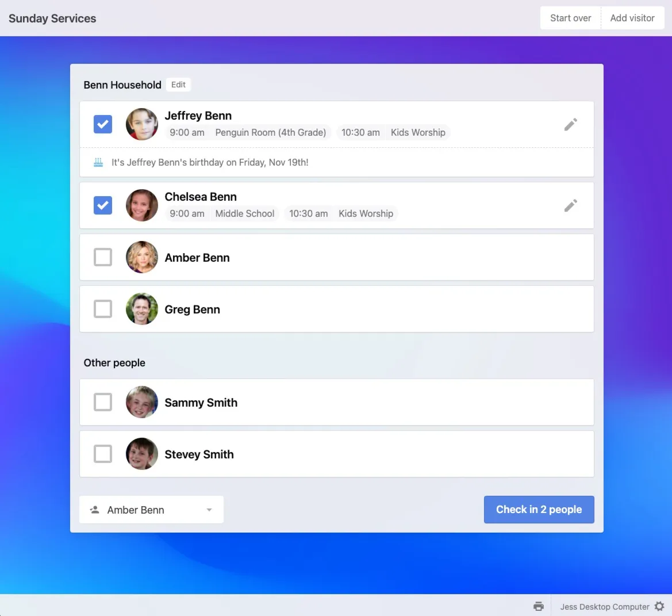672x616 pixels.
Task: Click the dropdown arrow next to Amber Benn
Action: click(x=209, y=510)
